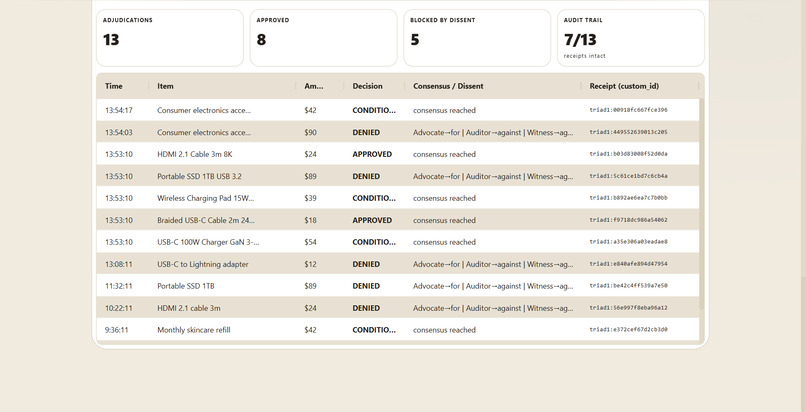Click the 13:08:11 time cell
The image size is (806, 412).
coord(119,264)
